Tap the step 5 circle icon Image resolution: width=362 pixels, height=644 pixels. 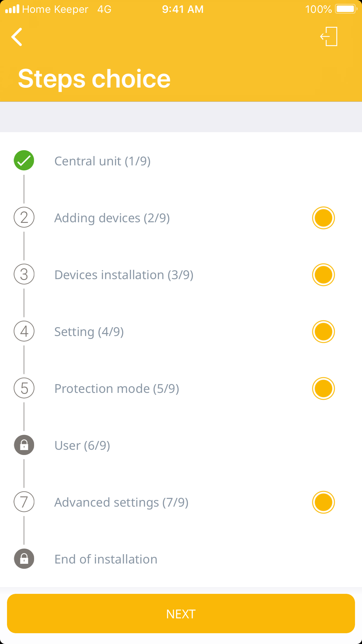click(24, 388)
